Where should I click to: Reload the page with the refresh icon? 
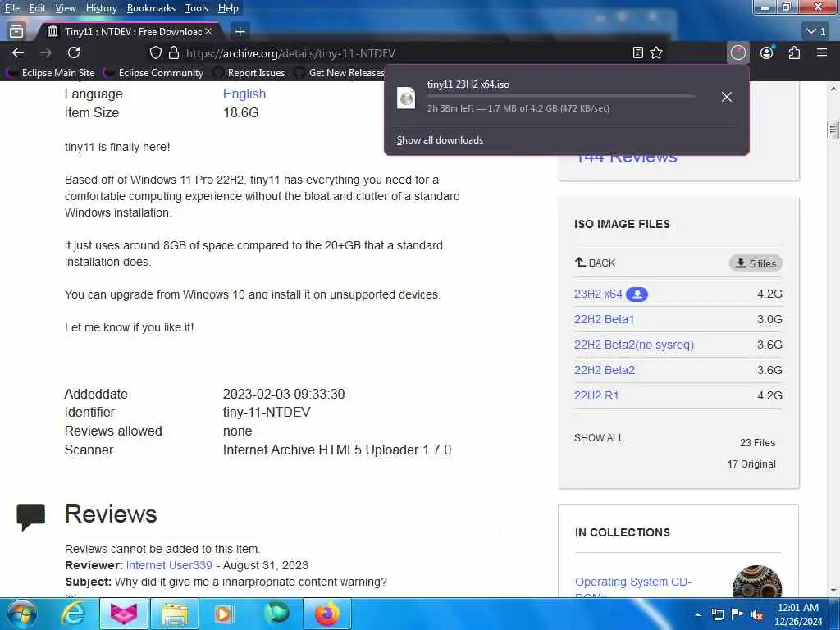tap(74, 53)
